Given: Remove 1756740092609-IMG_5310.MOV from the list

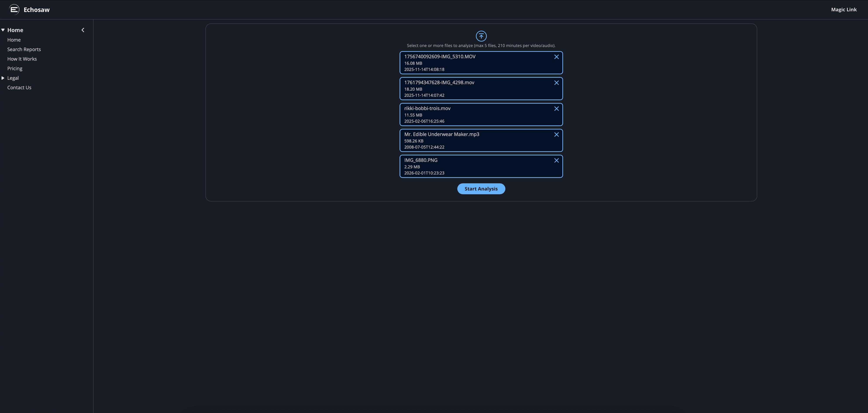Looking at the screenshot, I should 556,57.
